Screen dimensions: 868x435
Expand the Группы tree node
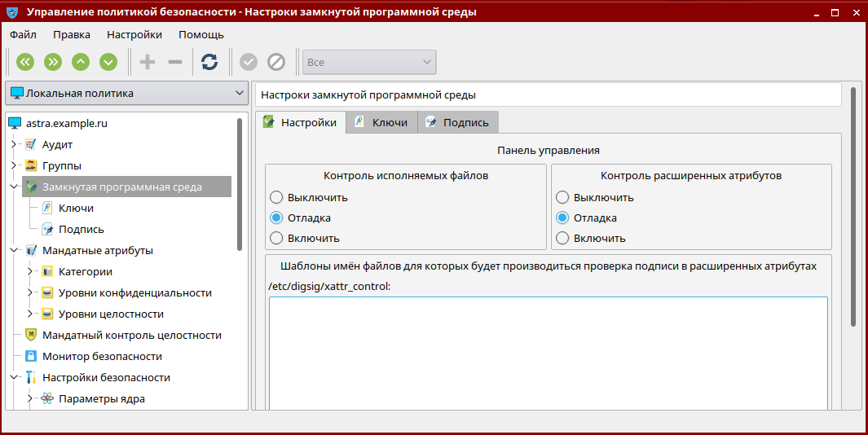tap(15, 165)
